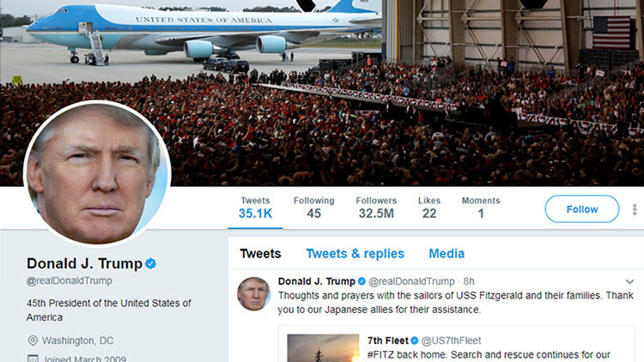Click the location pin icon near Washington, DC
The height and width of the screenshot is (362, 644).
tap(32, 340)
